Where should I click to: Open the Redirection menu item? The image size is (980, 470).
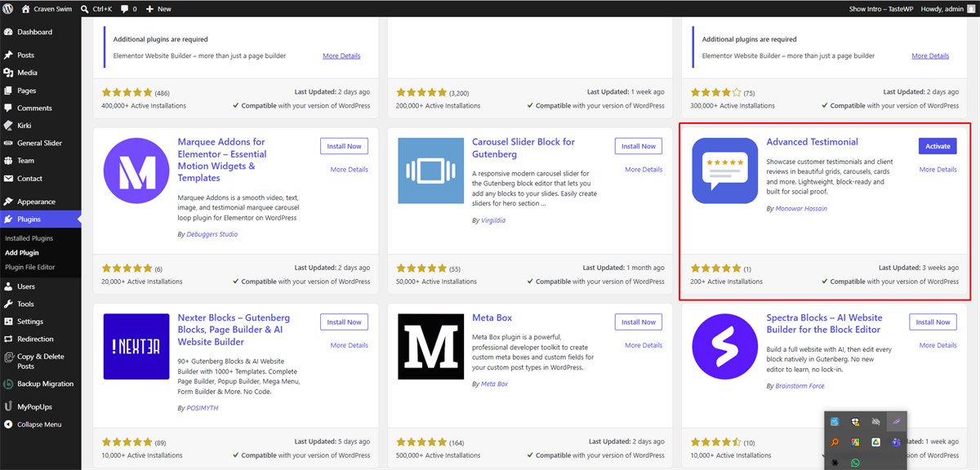point(41,339)
